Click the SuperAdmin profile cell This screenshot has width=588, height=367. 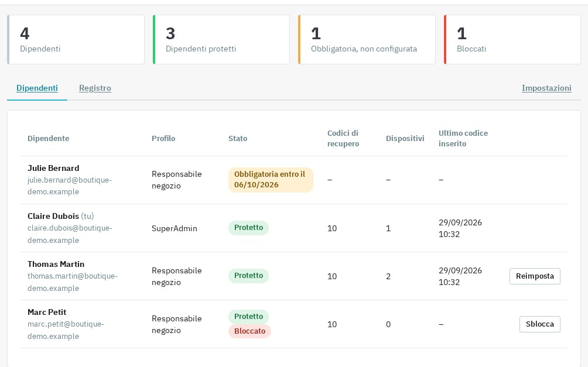[175, 228]
